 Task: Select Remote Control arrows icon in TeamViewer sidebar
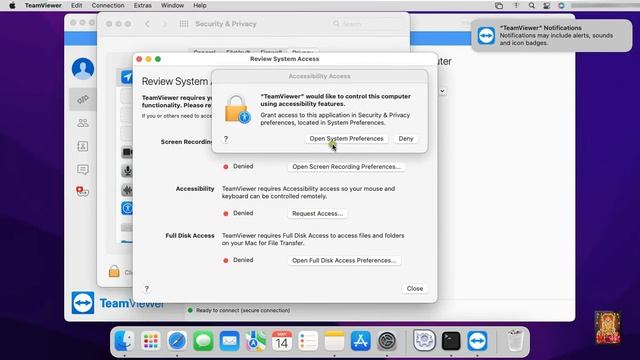(x=83, y=99)
